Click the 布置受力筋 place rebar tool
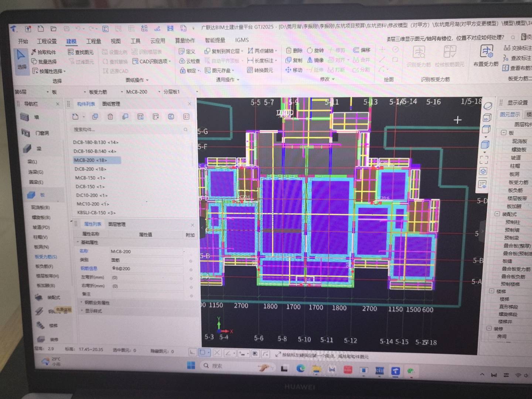The height and width of the screenshot is (399, 532). (486, 55)
